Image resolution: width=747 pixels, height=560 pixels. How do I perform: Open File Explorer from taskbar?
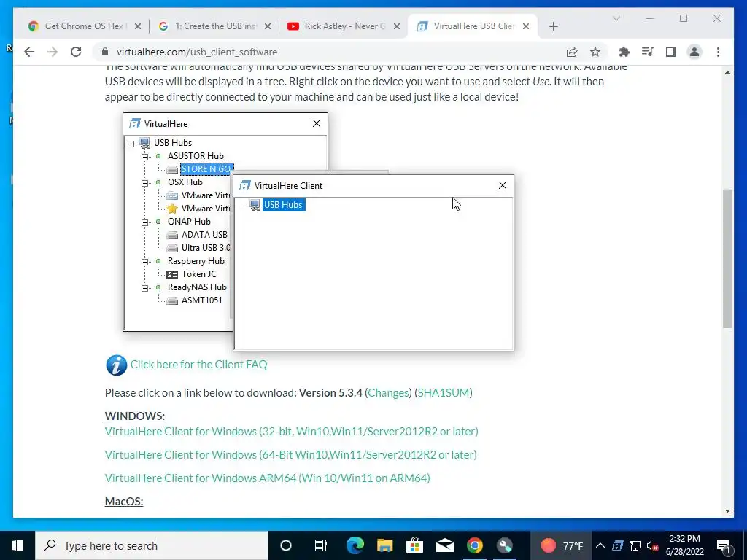point(384,545)
